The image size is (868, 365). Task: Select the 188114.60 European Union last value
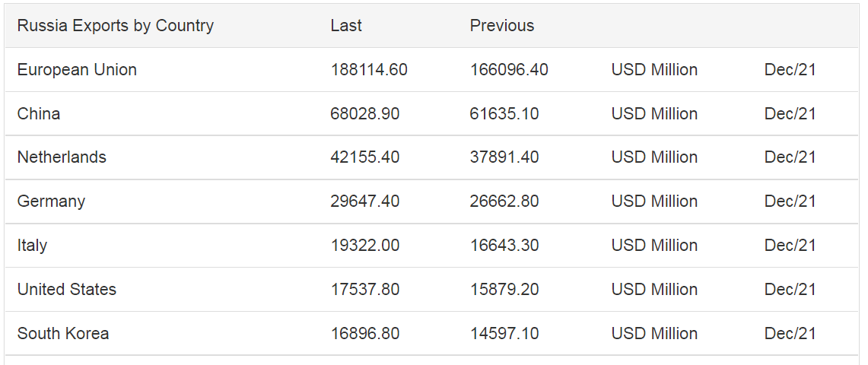[369, 70]
